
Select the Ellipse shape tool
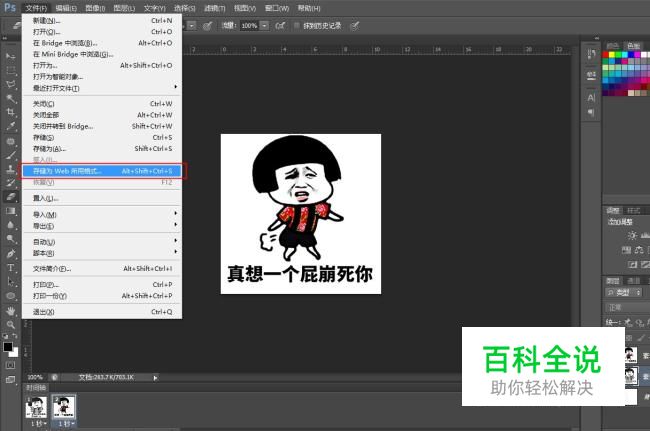coord(10,296)
